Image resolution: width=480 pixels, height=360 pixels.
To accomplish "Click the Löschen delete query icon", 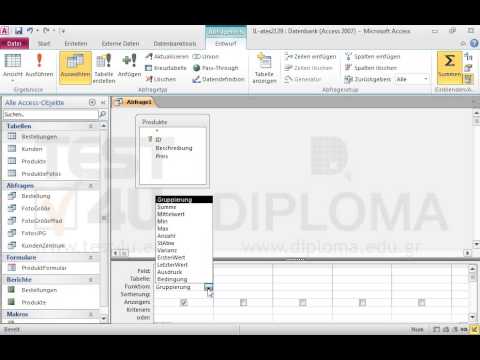I will click(161, 79).
